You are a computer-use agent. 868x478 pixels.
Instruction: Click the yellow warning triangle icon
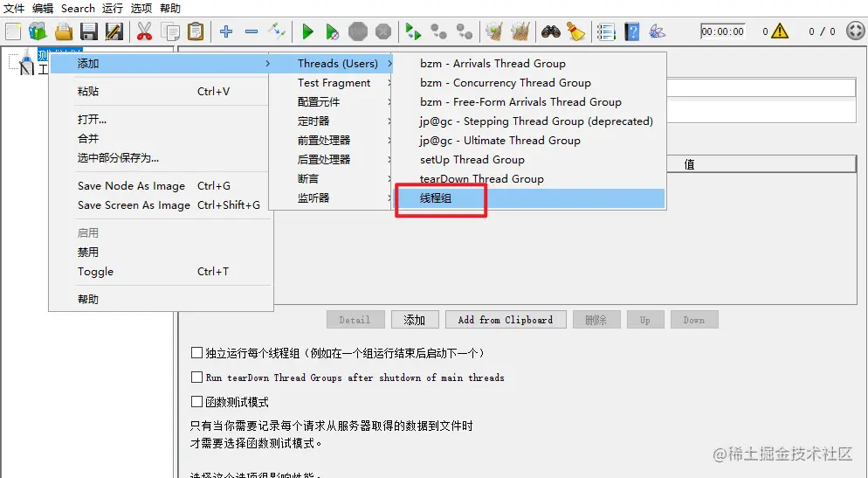pyautogui.click(x=780, y=31)
